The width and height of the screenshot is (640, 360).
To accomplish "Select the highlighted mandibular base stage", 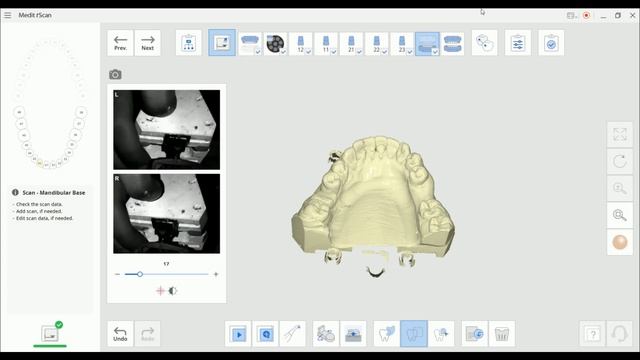I will [x=427, y=44].
